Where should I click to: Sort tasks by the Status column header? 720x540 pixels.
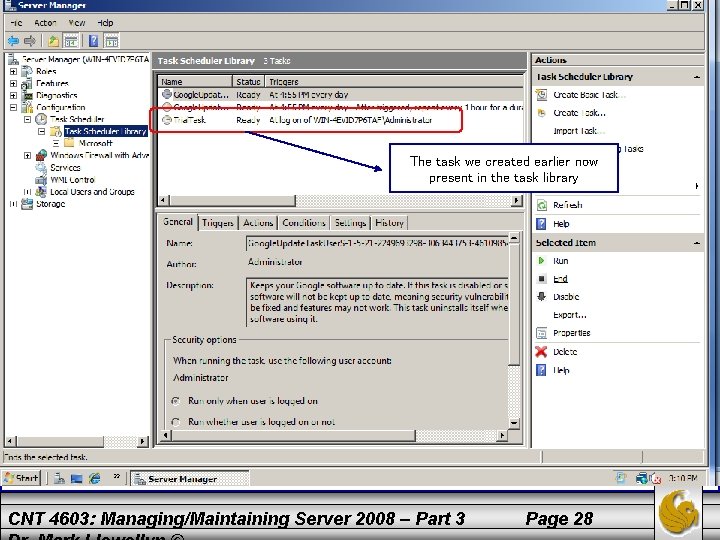coord(248,82)
